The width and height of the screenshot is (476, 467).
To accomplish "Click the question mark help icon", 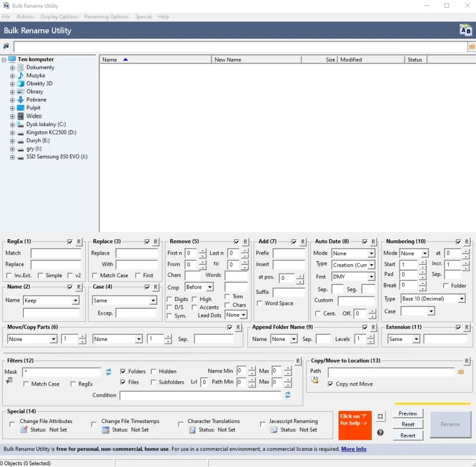I will coord(380,432).
